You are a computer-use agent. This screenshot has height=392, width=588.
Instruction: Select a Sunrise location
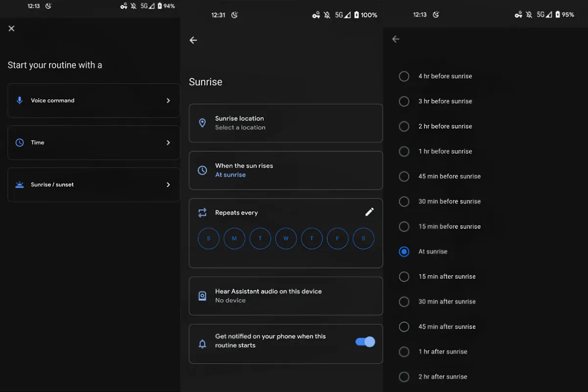pyautogui.click(x=286, y=123)
